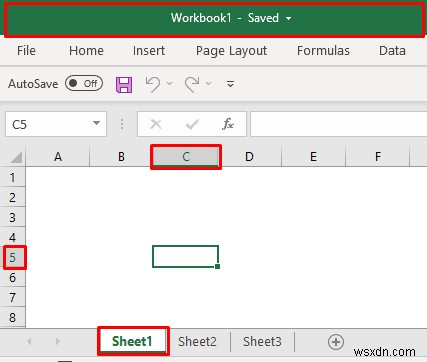Select column F header
The image size is (427, 362).
(x=377, y=156)
